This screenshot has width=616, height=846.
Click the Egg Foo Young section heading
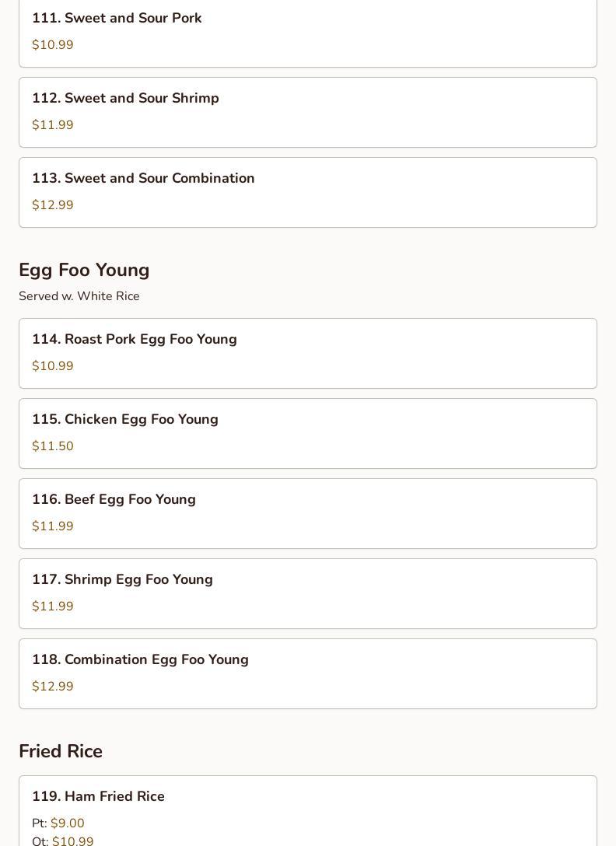(84, 270)
